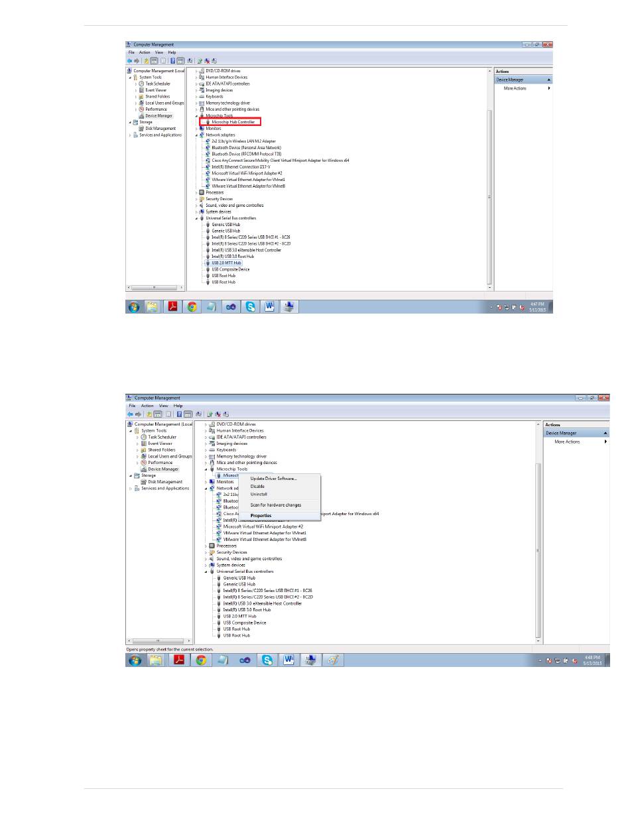Open Properties from the context menu
Image resolution: width=630 pixels, height=840 pixels.
261,515
